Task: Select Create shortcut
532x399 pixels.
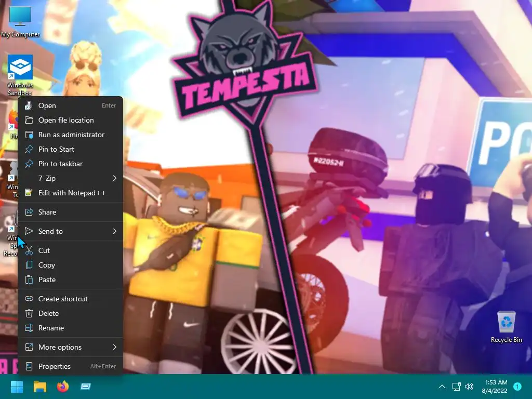Action: (x=70, y=299)
